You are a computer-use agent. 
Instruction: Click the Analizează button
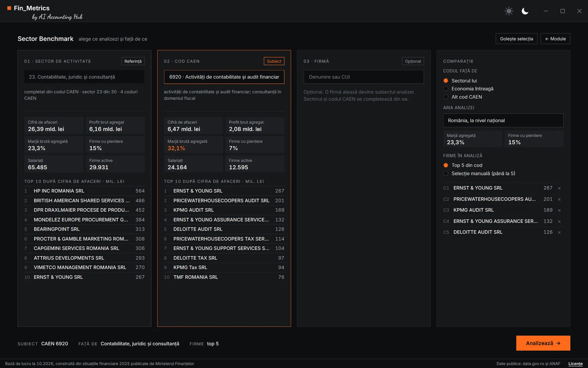tap(543, 343)
